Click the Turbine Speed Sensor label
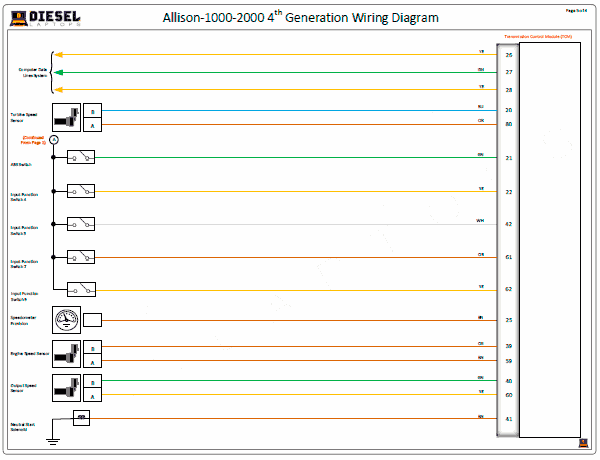600x460 pixels. [24, 117]
